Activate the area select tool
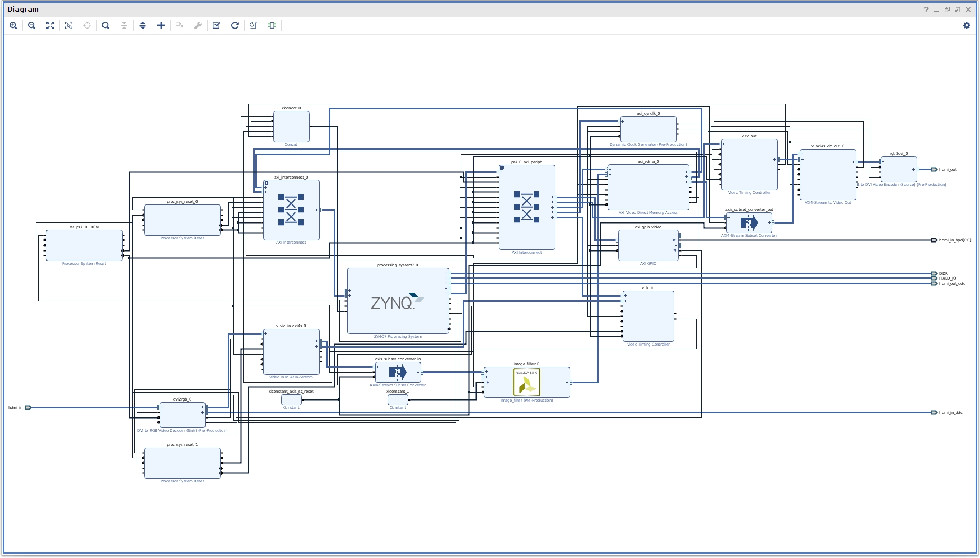 pyautogui.click(x=69, y=25)
